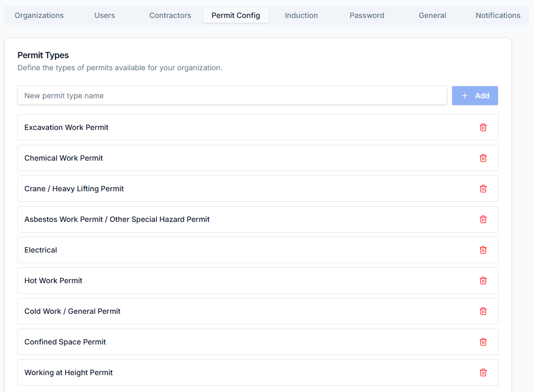The width and height of the screenshot is (534, 392).
Task: Delete the Cold Work / General Permit
Action: (483, 311)
